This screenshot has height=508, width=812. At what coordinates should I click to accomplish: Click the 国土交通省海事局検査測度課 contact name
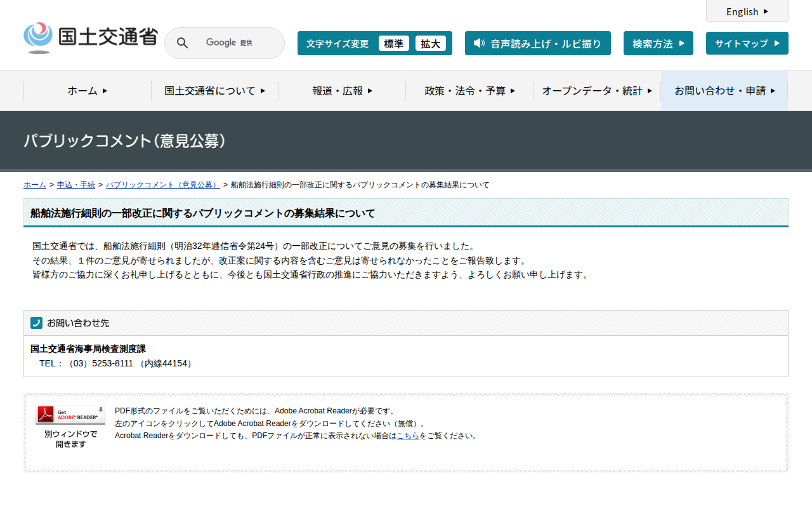click(x=88, y=349)
